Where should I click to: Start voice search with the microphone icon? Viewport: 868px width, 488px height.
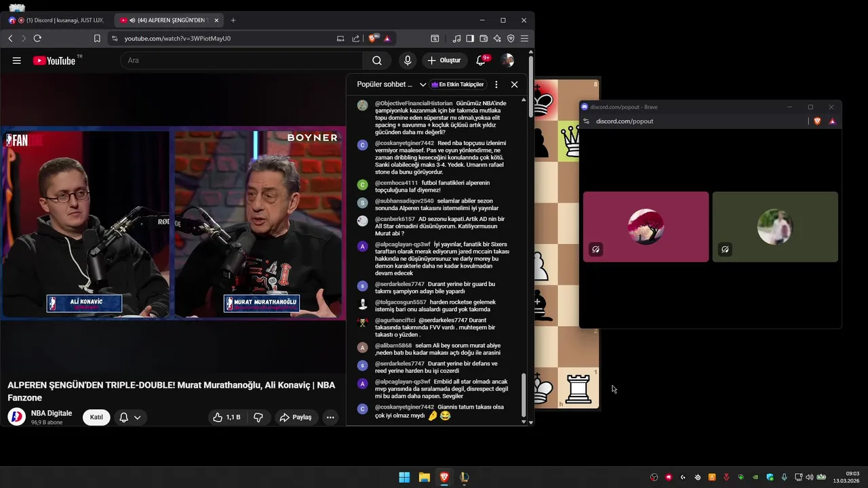[x=408, y=60]
